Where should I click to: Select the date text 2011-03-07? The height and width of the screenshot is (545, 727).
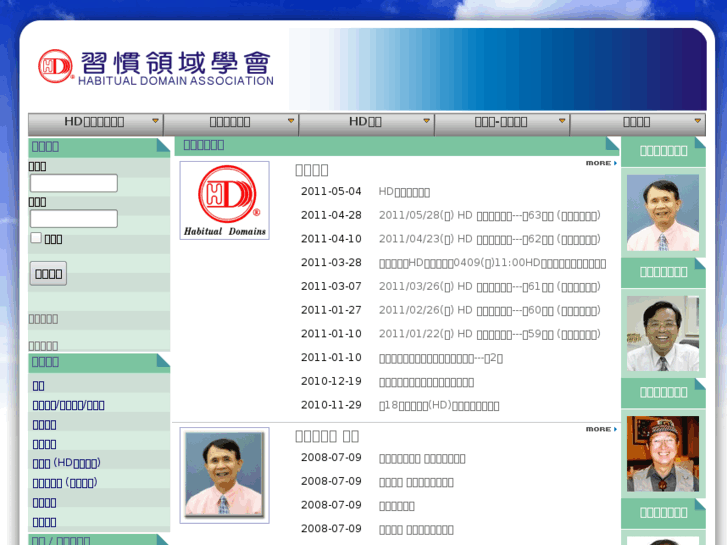tap(331, 286)
